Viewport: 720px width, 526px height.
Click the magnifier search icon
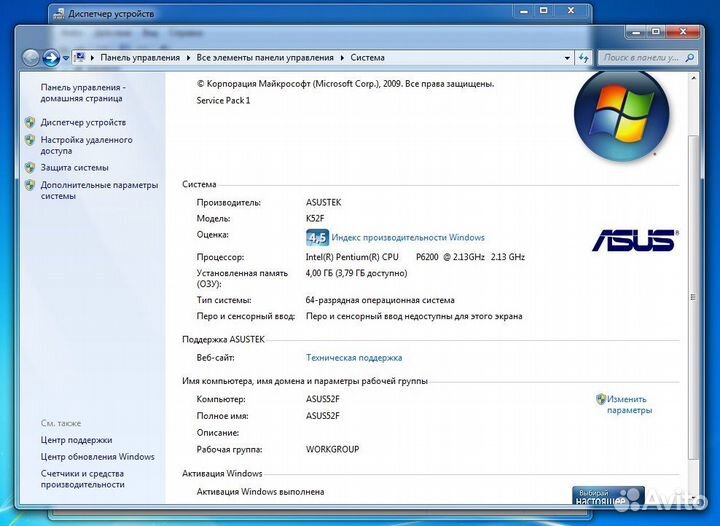click(690, 58)
